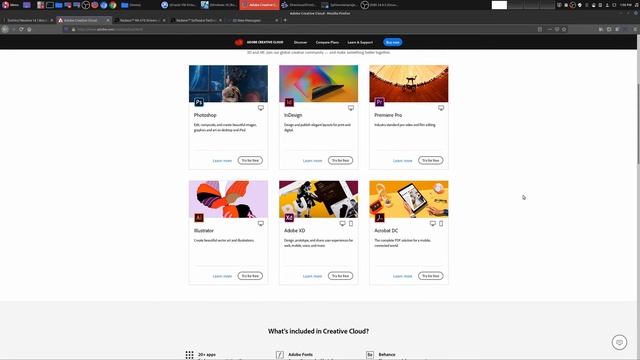The image size is (640, 360).
Task: Click Learn more on the InDesign card
Action: (x=312, y=161)
